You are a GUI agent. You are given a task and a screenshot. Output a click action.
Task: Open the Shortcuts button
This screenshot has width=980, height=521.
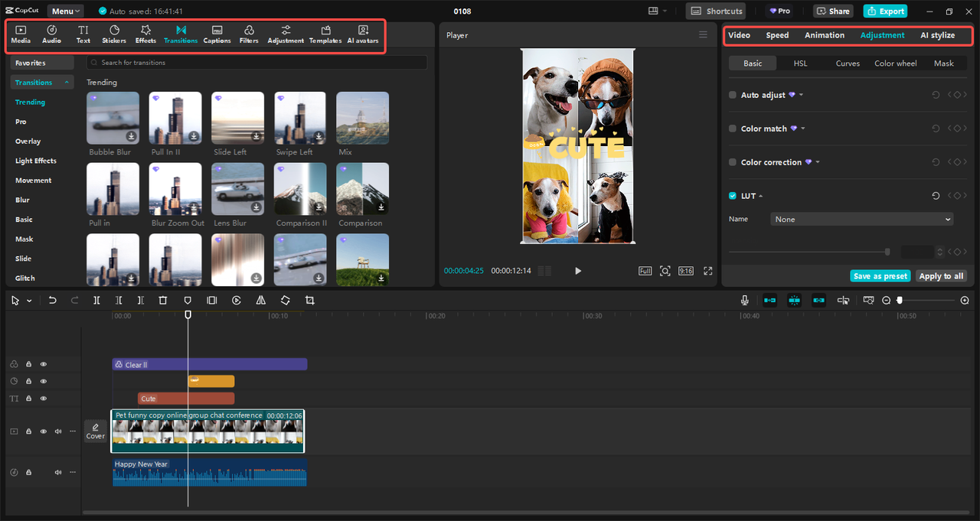coord(716,11)
